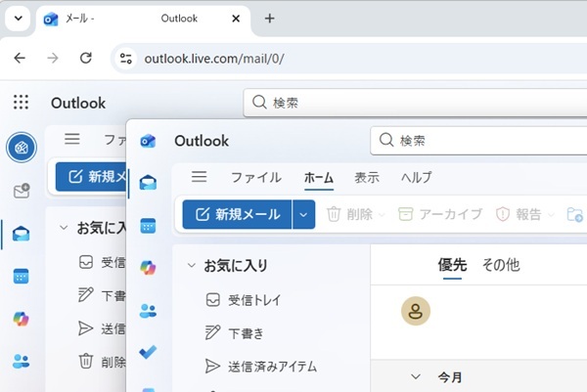Image resolution: width=587 pixels, height=392 pixels.
Task: Reload the page with browser refresh icon
Action: click(x=86, y=58)
